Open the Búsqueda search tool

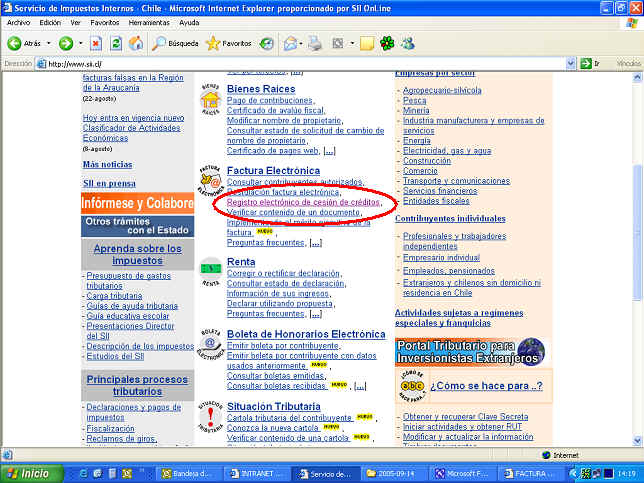(175, 43)
